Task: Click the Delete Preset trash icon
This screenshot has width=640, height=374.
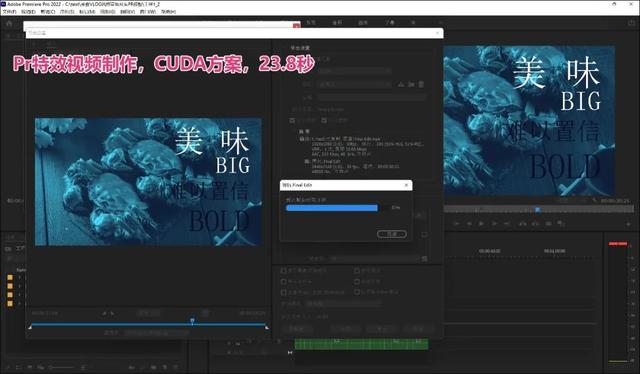Action: tap(421, 84)
